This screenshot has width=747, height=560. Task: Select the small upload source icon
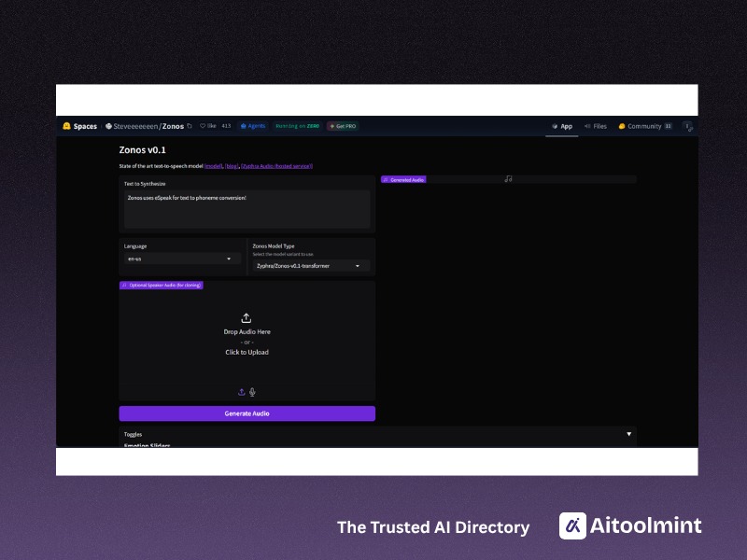[242, 392]
